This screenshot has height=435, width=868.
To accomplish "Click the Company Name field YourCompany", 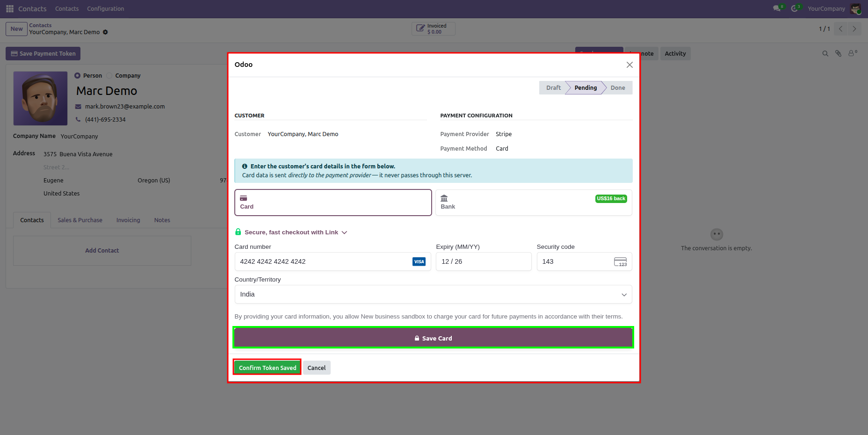I will [x=80, y=137].
